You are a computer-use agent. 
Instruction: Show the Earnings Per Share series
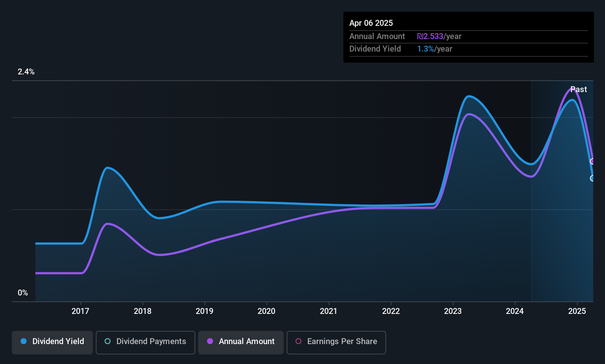click(x=336, y=342)
